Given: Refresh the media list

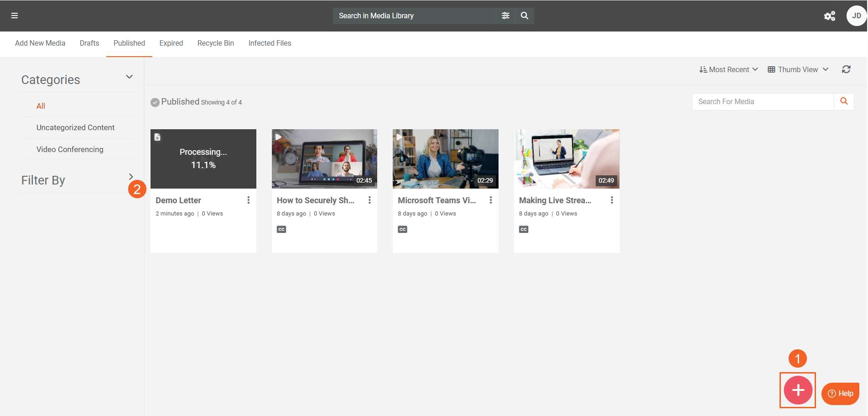Looking at the screenshot, I should coord(846,69).
